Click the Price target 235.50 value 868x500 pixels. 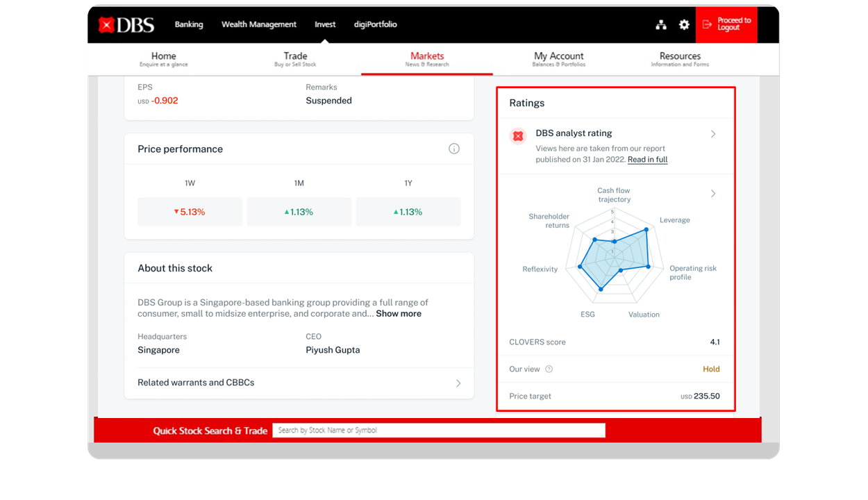pyautogui.click(x=706, y=397)
